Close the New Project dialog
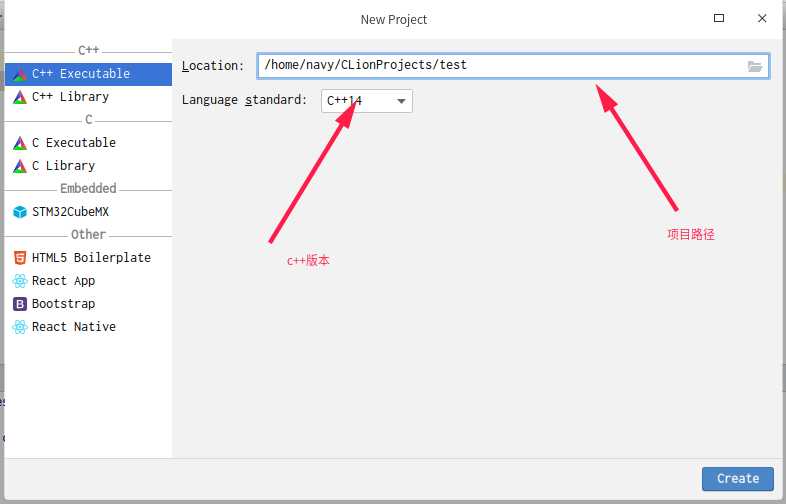This screenshot has width=786, height=504. point(762,19)
